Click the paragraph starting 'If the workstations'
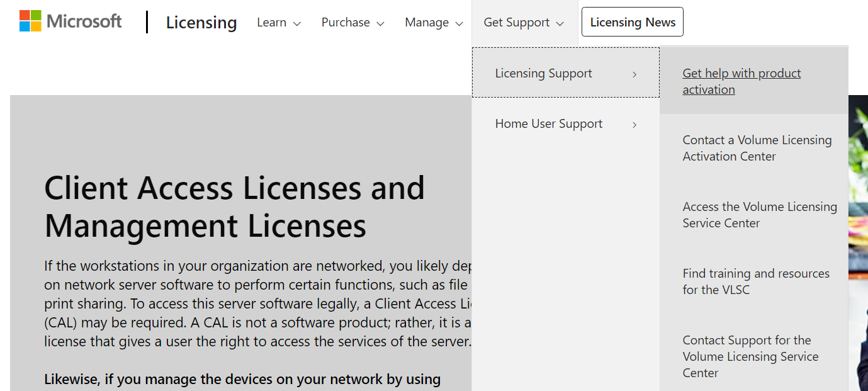This screenshot has height=391, width=868. click(258, 303)
